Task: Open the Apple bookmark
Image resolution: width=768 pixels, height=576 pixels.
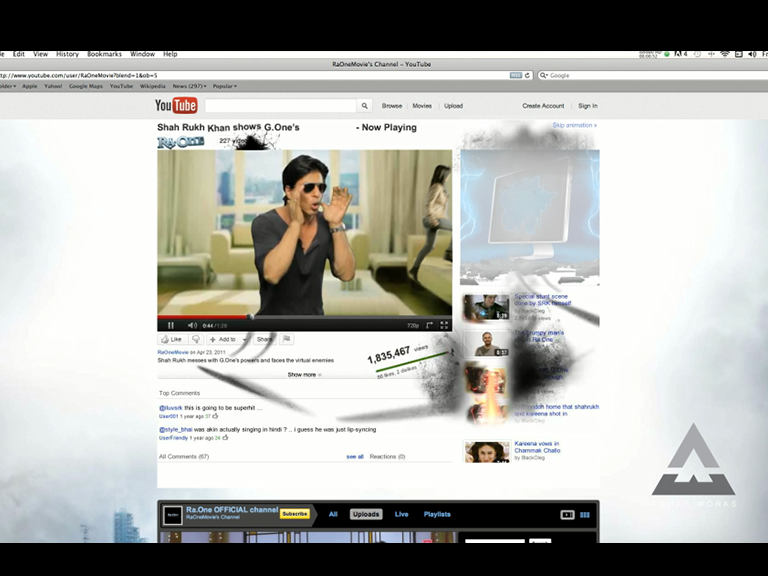Action: pos(30,86)
